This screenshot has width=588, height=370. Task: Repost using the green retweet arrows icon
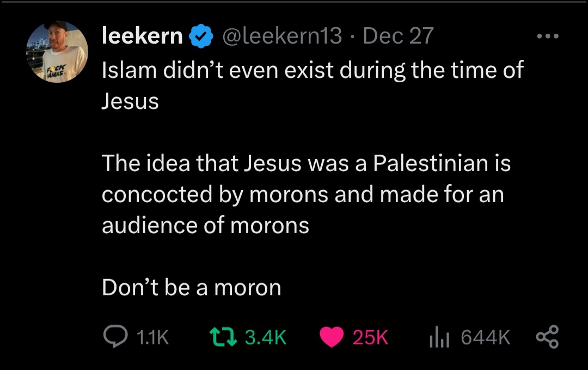coord(223,337)
